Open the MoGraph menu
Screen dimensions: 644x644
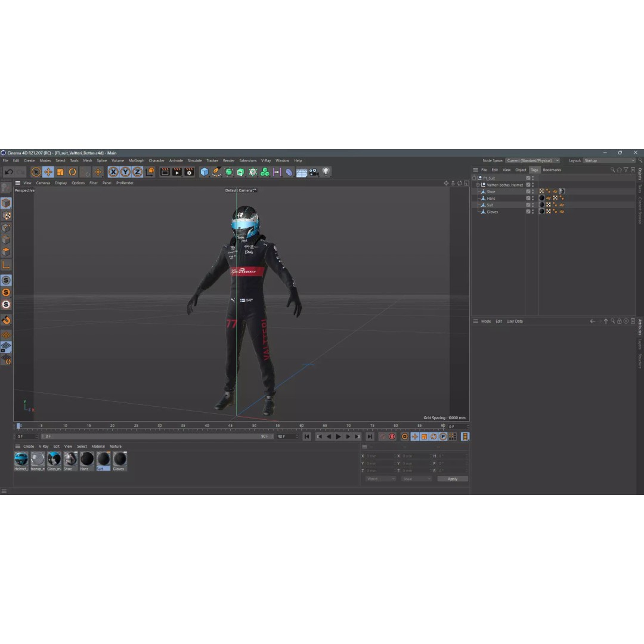135,160
